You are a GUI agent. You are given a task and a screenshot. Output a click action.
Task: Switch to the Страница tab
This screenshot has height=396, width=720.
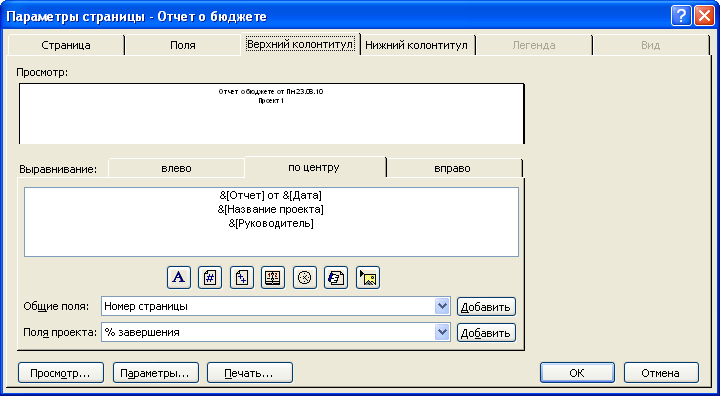[66, 45]
